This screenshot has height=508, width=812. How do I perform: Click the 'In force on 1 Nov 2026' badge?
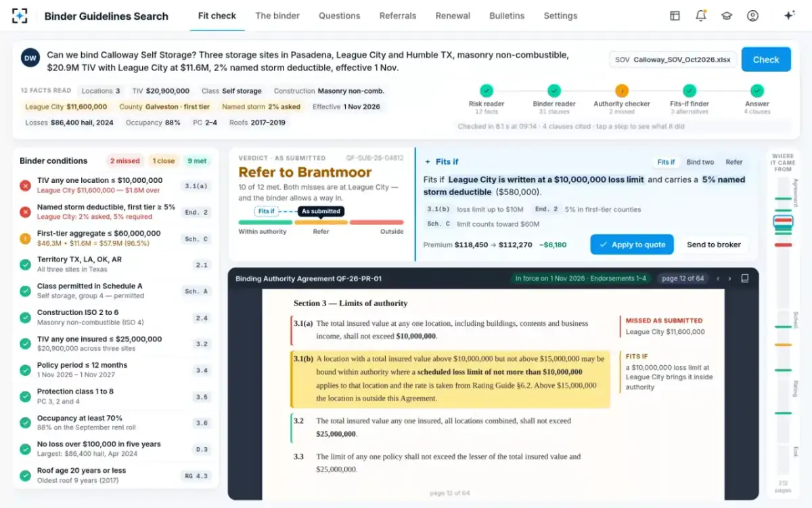coord(581,278)
